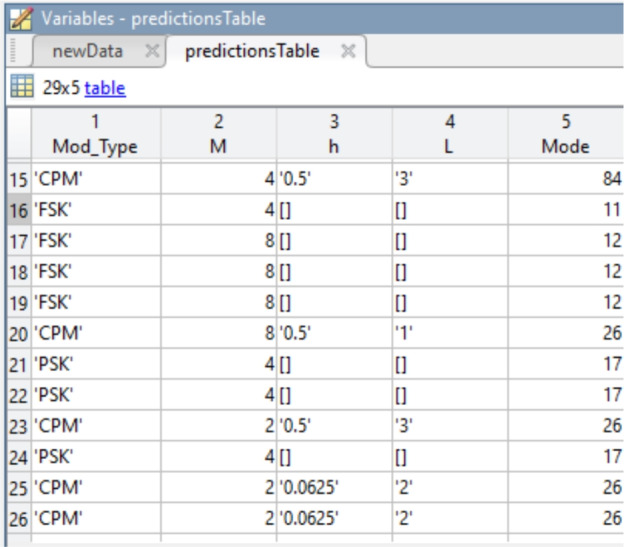Screen dimensions: 624x547
Task: Close the predictionsTable tab
Action: pos(349,51)
